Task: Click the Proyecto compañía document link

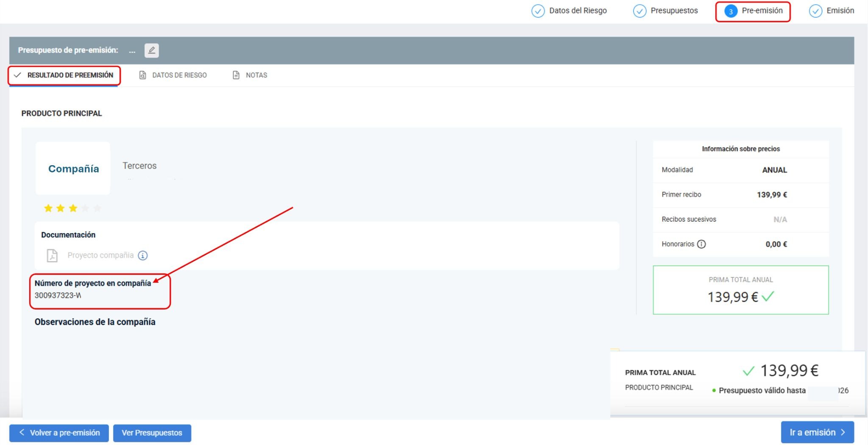Action: [x=100, y=256]
